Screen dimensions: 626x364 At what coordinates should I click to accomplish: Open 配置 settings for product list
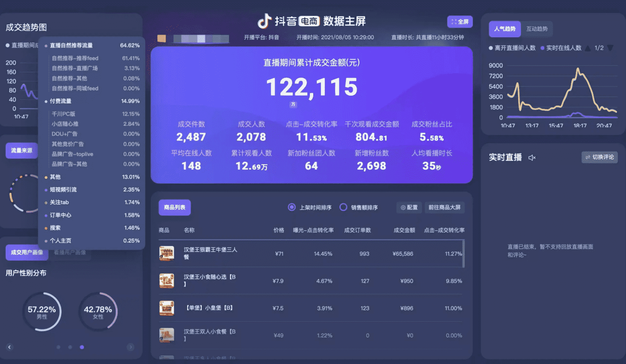pyautogui.click(x=409, y=208)
